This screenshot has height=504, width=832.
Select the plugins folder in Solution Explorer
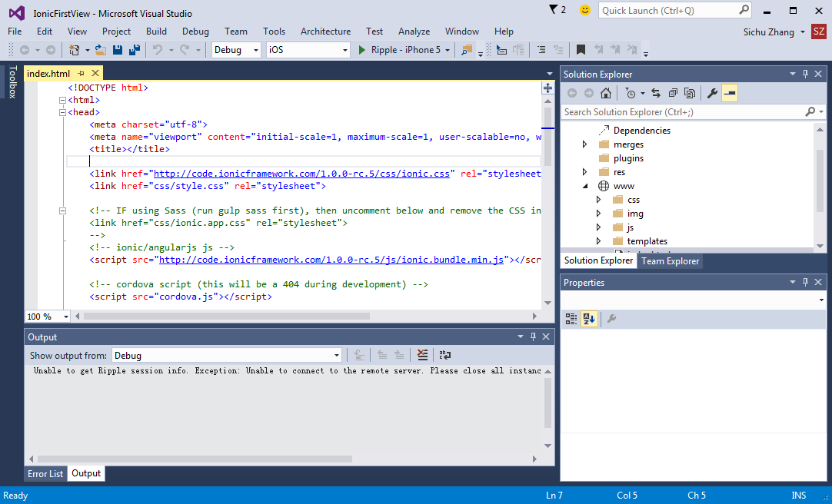(x=628, y=158)
